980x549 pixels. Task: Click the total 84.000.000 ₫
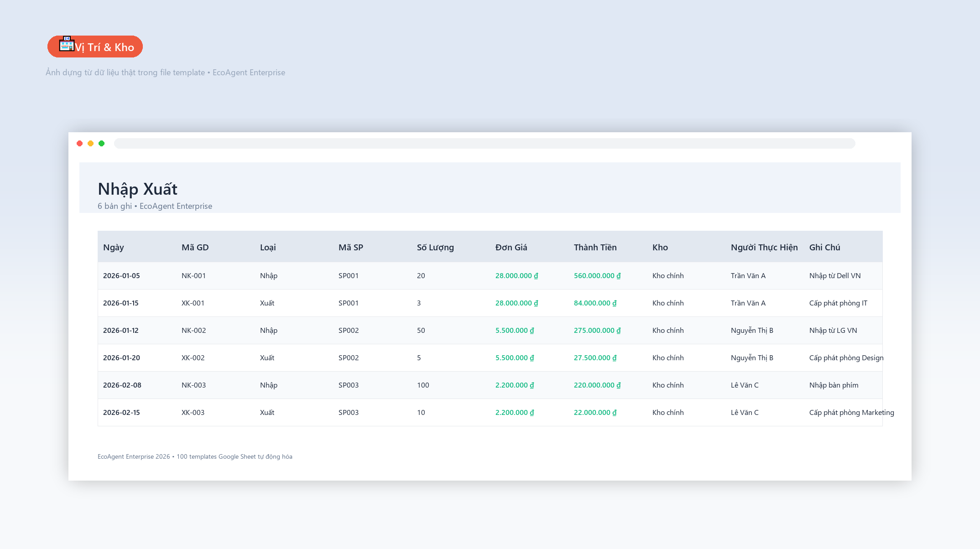coord(595,303)
